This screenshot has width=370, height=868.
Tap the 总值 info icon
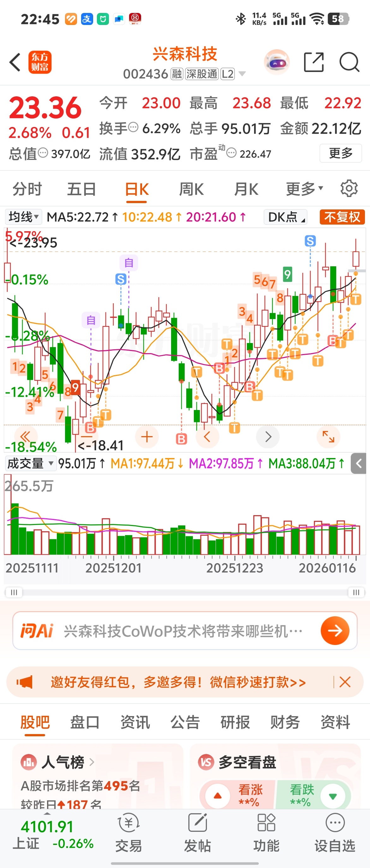43,153
